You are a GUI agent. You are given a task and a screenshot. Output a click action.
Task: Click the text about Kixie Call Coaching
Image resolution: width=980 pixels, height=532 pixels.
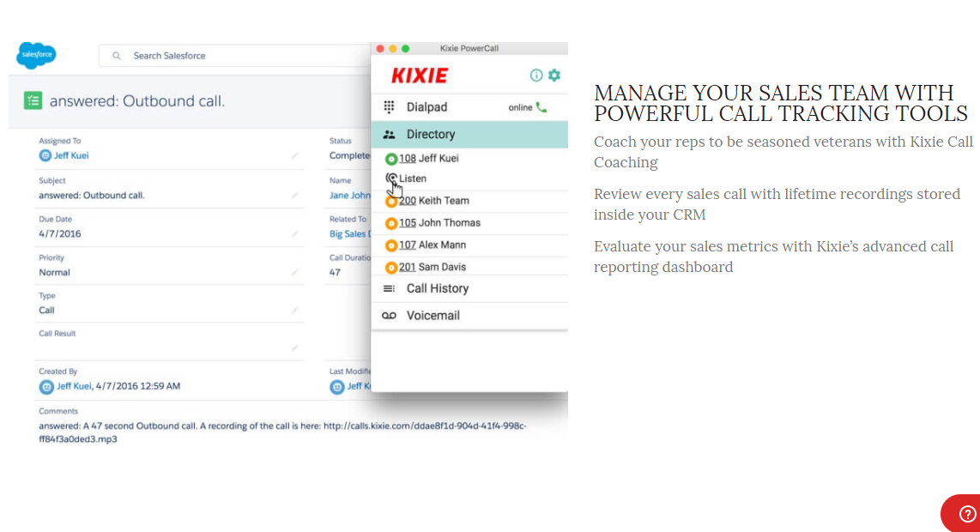tap(783, 152)
